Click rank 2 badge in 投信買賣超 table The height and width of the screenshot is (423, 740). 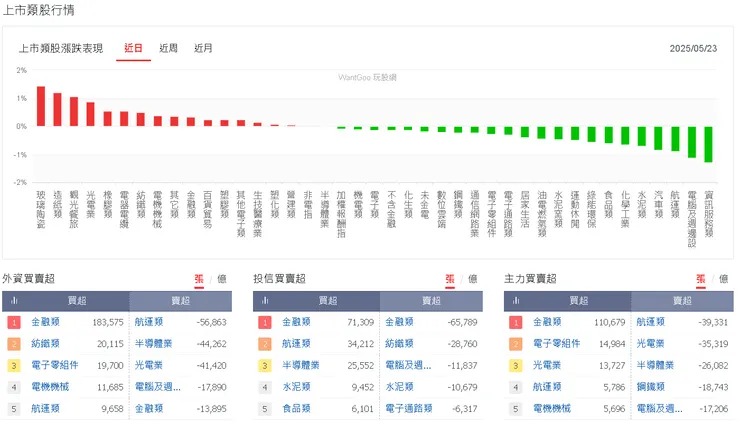[x=265, y=344]
